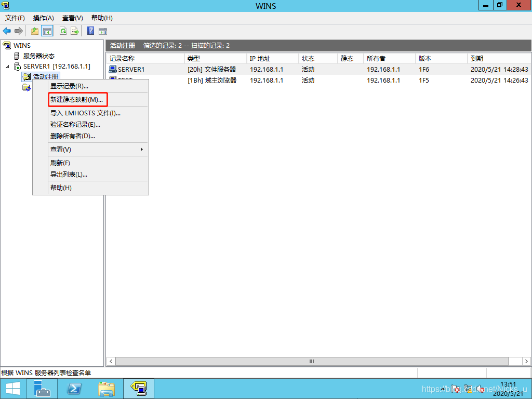Image resolution: width=532 pixels, height=399 pixels.
Task: Click the Up One Level folder icon
Action: [35, 31]
